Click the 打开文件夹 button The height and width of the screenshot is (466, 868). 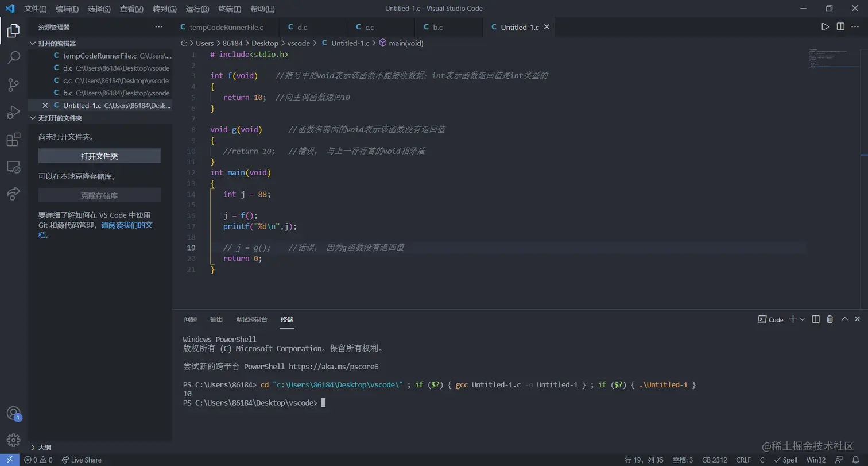(99, 156)
